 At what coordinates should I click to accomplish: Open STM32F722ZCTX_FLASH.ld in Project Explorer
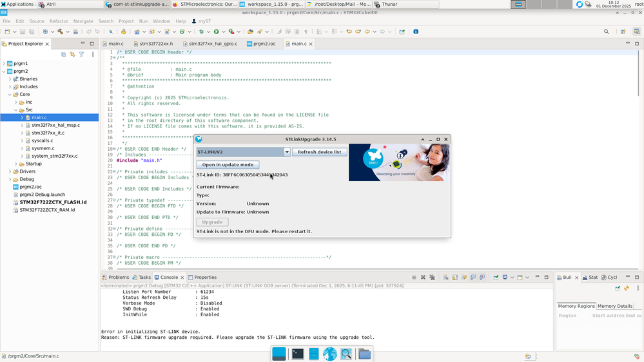(53, 202)
